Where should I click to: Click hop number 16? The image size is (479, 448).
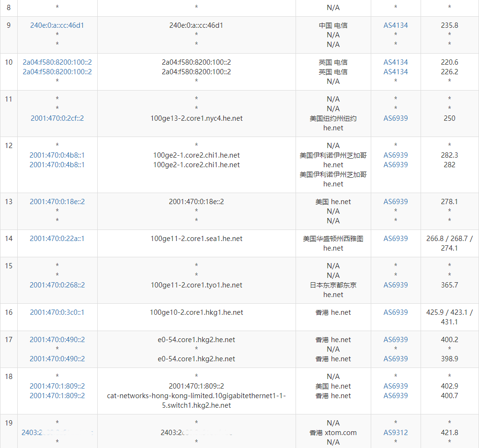click(9, 312)
